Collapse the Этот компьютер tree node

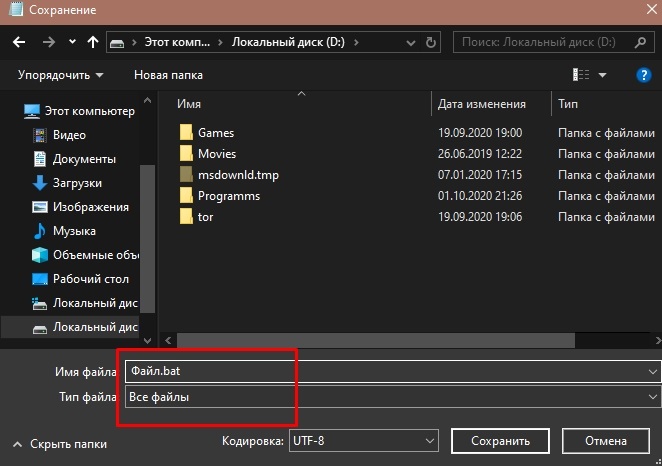point(10,110)
